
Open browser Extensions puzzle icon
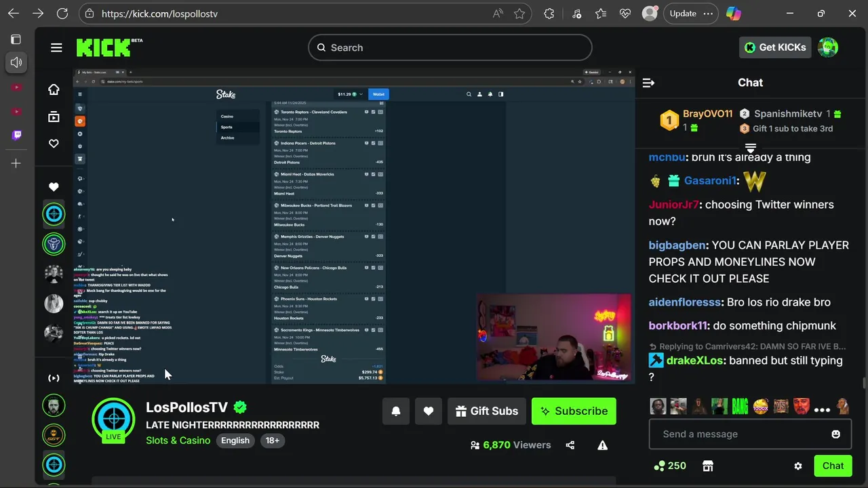[x=549, y=14]
